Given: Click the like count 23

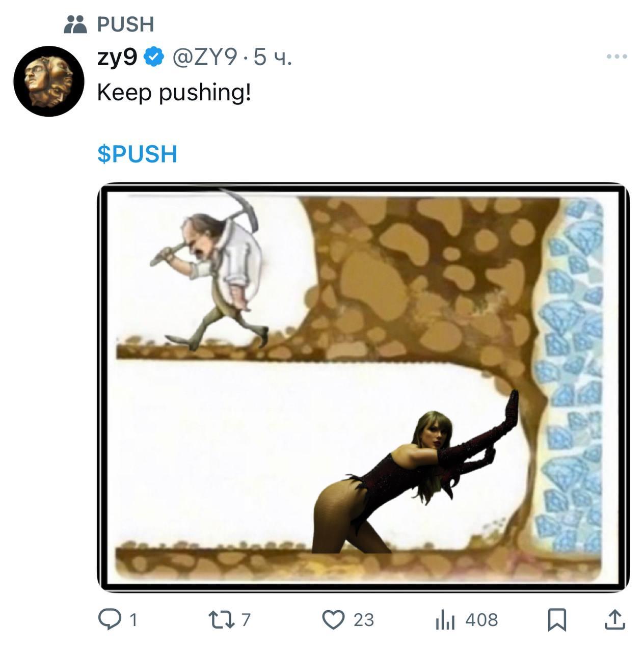Looking at the screenshot, I should (364, 620).
